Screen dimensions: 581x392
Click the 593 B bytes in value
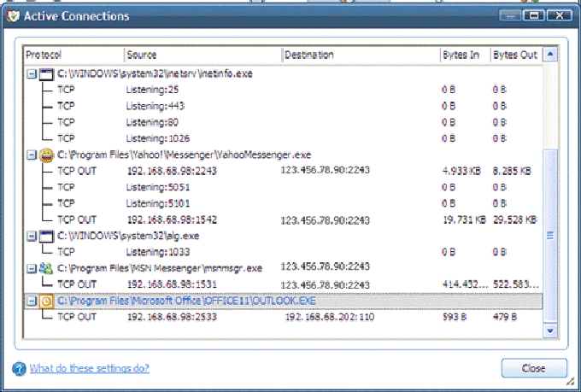[x=455, y=317]
